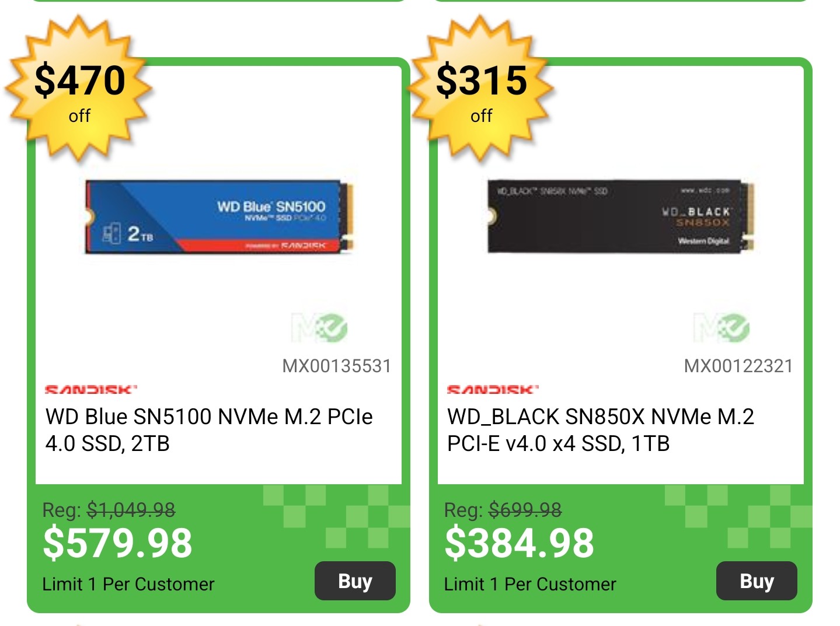Click Limit 1 Per Customer under $579.98
This screenshot has width=840, height=626.
tap(128, 584)
